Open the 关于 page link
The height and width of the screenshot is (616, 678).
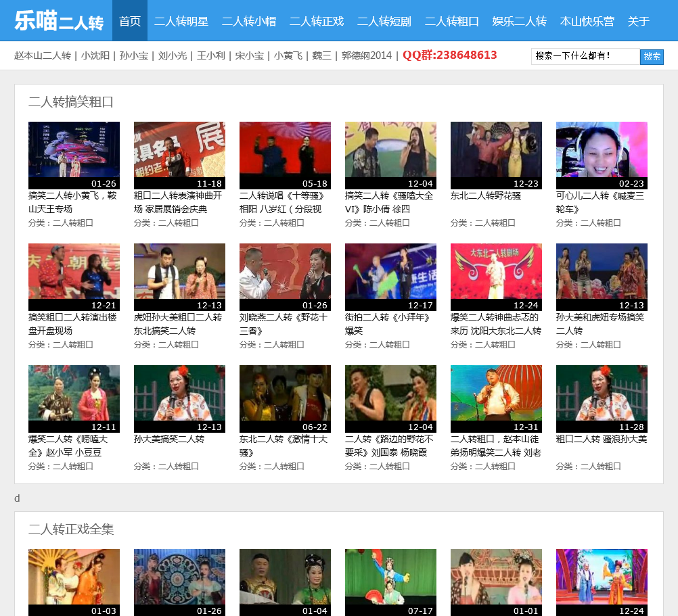638,21
